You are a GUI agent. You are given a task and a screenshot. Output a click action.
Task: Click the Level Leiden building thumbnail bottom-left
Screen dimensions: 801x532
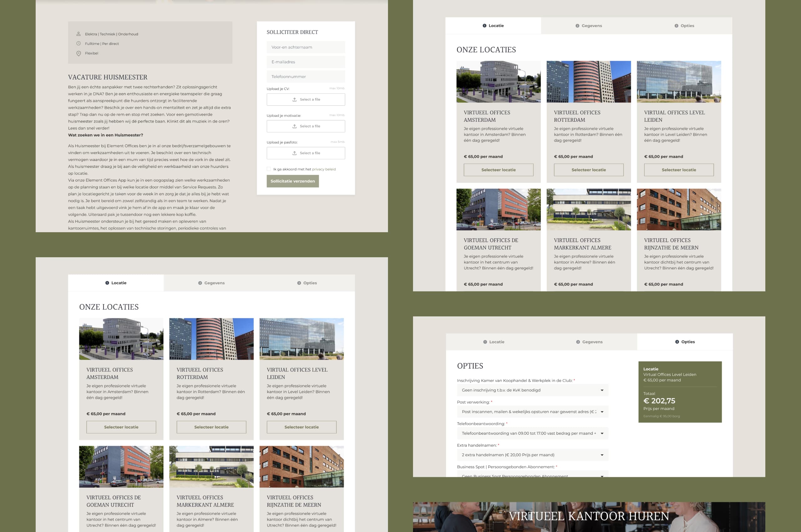pyautogui.click(x=301, y=339)
